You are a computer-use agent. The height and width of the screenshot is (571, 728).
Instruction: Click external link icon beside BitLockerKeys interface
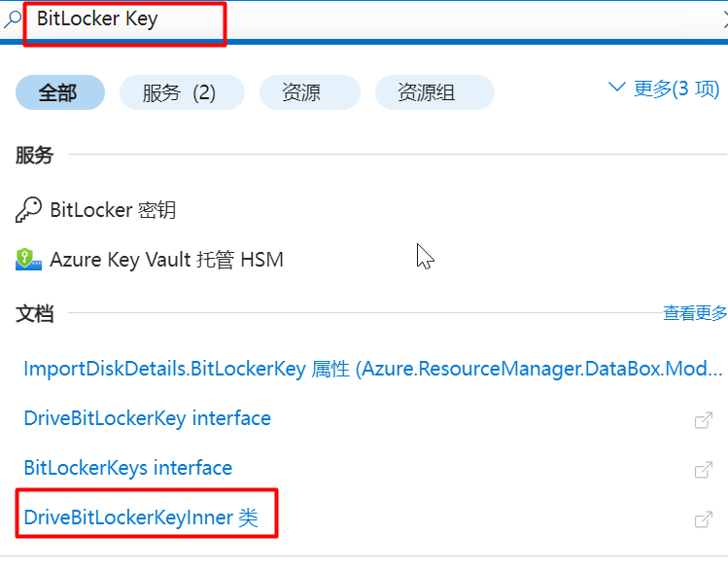click(704, 469)
